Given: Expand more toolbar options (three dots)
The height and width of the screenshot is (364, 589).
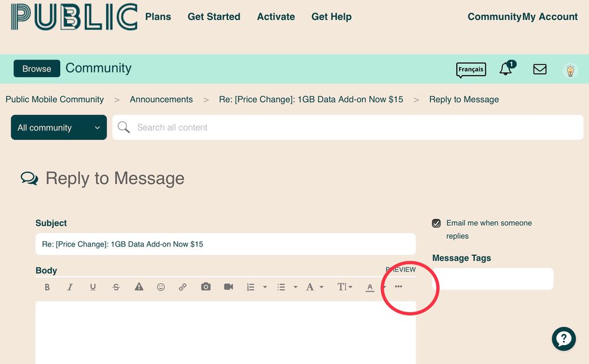Looking at the screenshot, I should (398, 287).
